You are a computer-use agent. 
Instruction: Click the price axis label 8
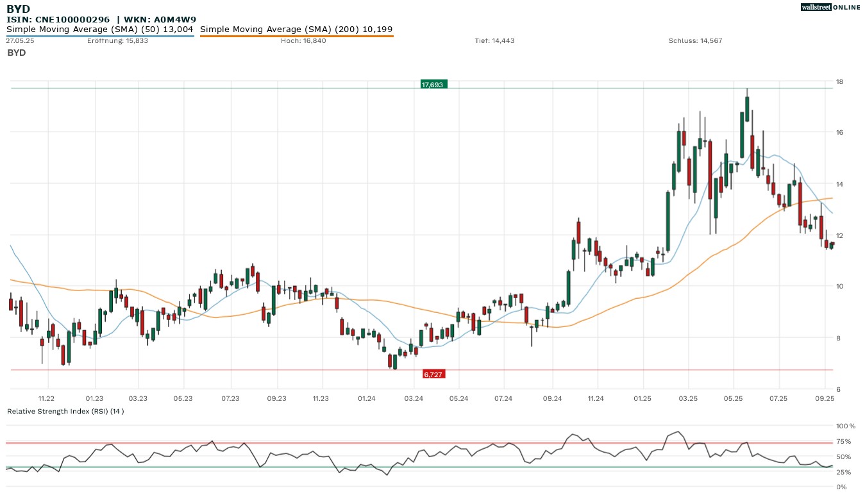coord(837,339)
